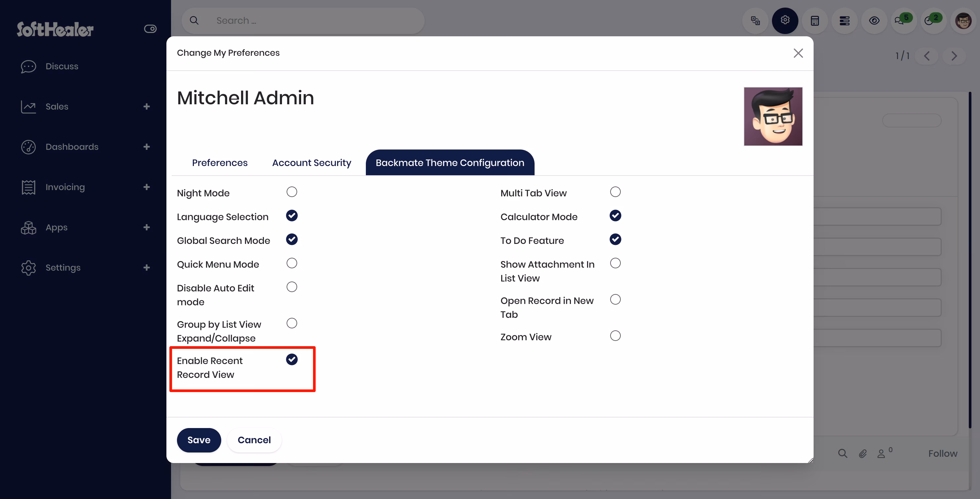980x499 pixels.
Task: Toggle the sidebar collapse switch icon
Action: tap(150, 29)
